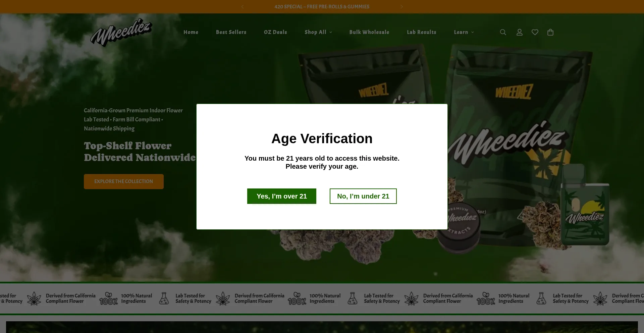Viewport: 644px width, 333px height.
Task: Open the Best Sellers menu item
Action: [231, 32]
